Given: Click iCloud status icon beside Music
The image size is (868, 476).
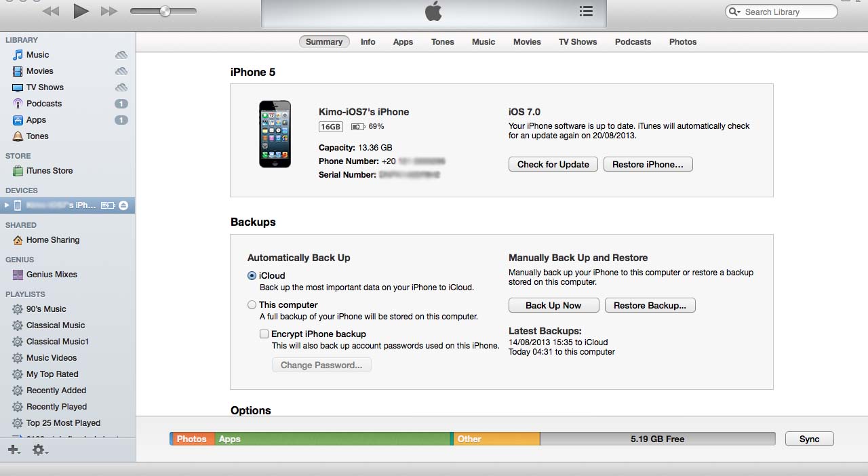Looking at the screenshot, I should pos(121,55).
